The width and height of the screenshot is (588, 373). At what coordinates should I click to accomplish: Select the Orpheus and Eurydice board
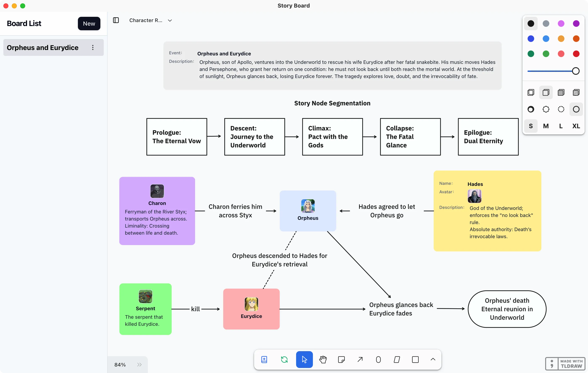point(43,47)
